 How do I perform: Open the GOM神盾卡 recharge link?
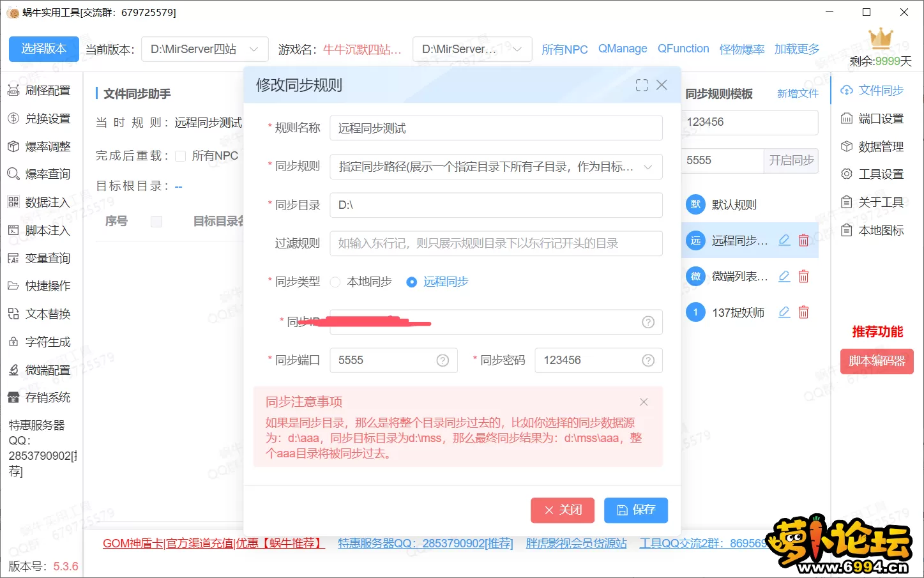(214, 544)
